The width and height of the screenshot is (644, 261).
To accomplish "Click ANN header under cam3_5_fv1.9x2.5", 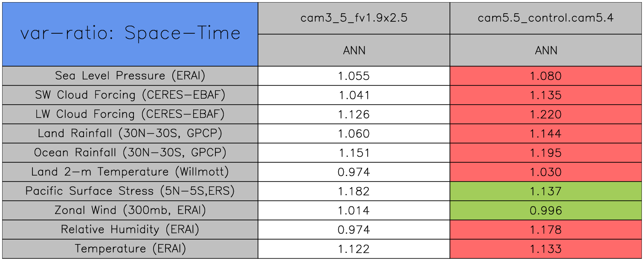I will (354, 50).
